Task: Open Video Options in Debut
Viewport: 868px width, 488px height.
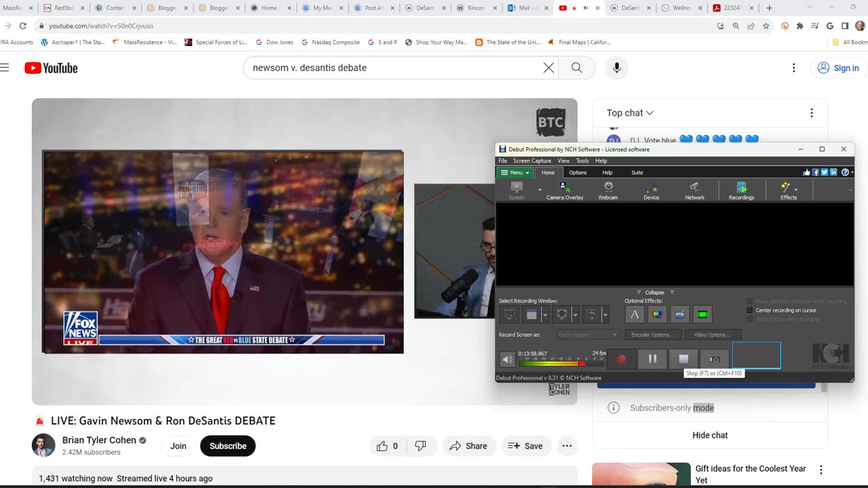Action: tap(713, 335)
